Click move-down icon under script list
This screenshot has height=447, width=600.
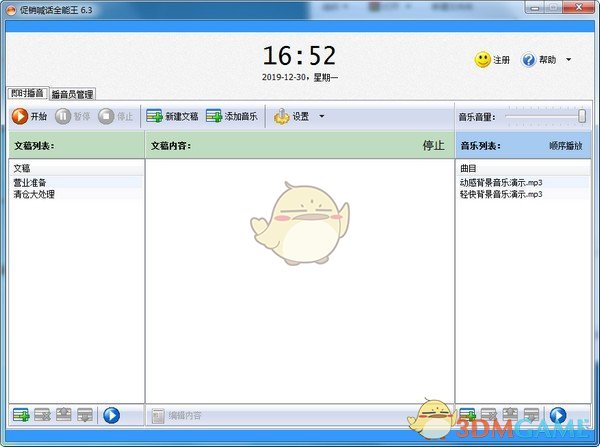click(85, 415)
